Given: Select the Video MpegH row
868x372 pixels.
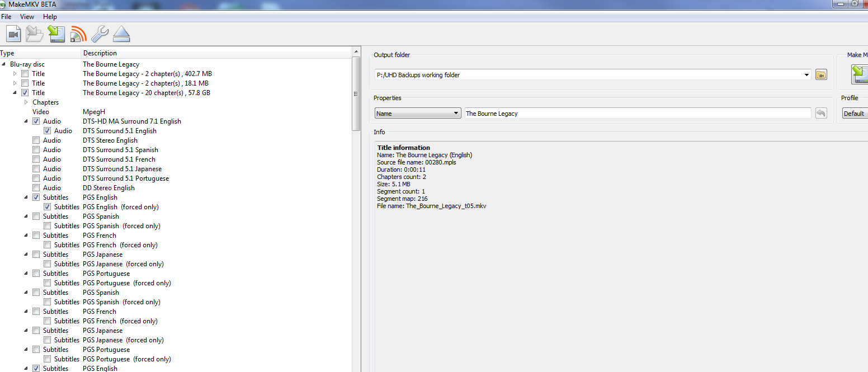Looking at the screenshot, I should point(176,112).
